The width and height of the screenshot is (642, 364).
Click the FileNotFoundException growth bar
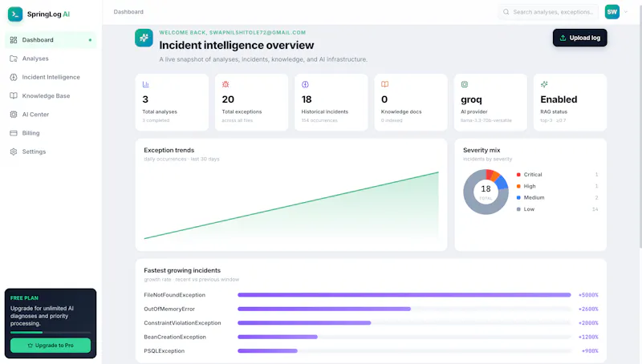click(404, 295)
